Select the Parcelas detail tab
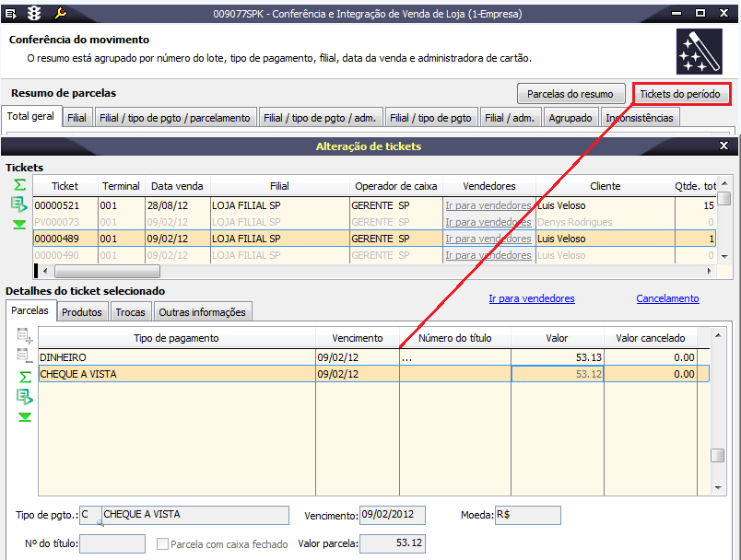Screen dimensions: 741x560 pyautogui.click(x=29, y=310)
